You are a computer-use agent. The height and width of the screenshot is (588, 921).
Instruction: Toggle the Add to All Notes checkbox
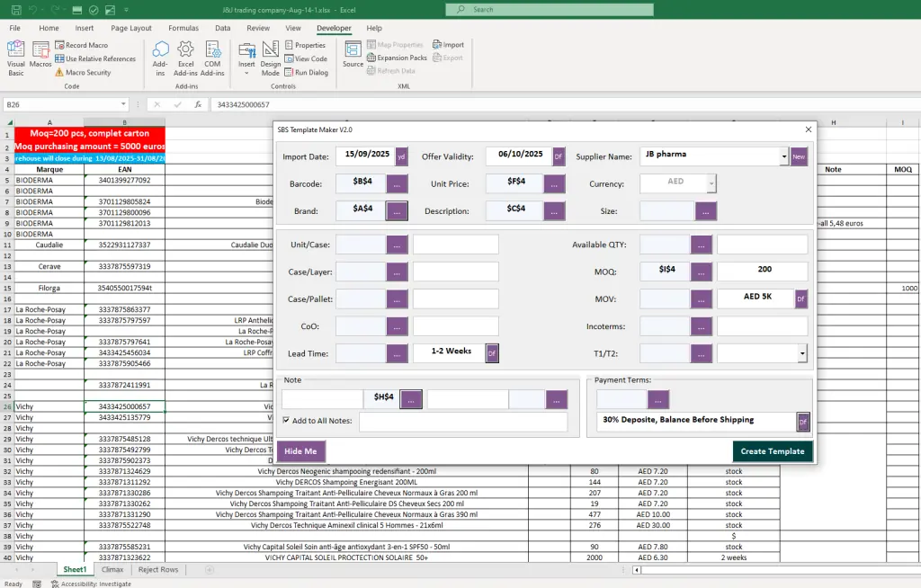(286, 420)
